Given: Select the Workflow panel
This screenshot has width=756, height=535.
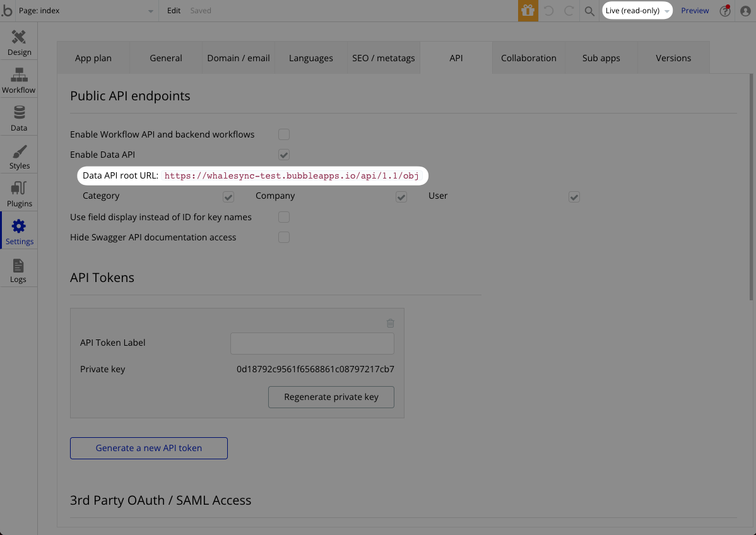Looking at the screenshot, I should pos(19,79).
